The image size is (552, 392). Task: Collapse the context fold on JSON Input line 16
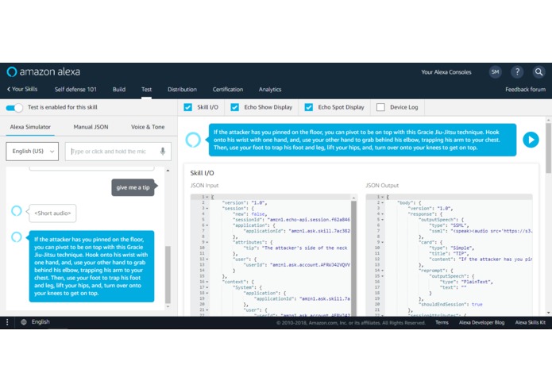[207, 282]
